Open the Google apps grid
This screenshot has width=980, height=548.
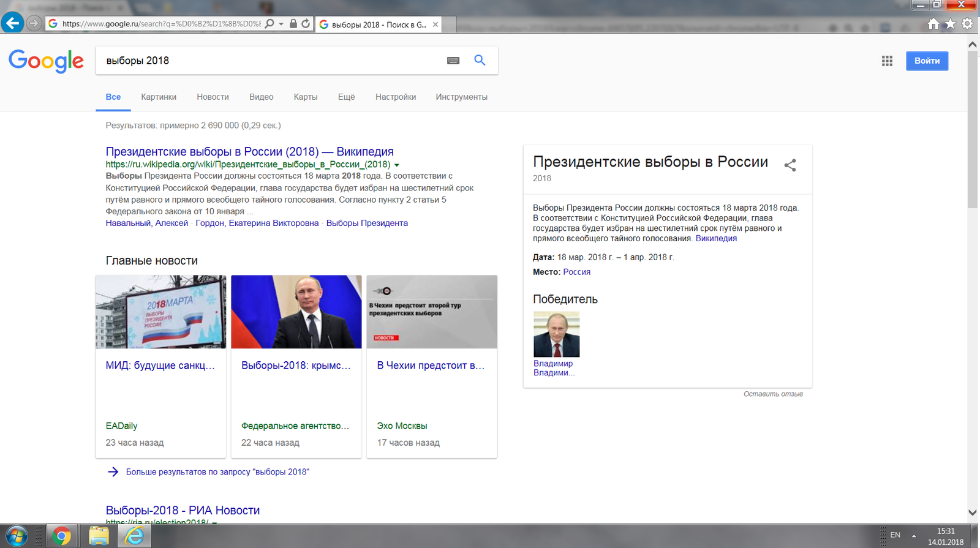pos(887,61)
